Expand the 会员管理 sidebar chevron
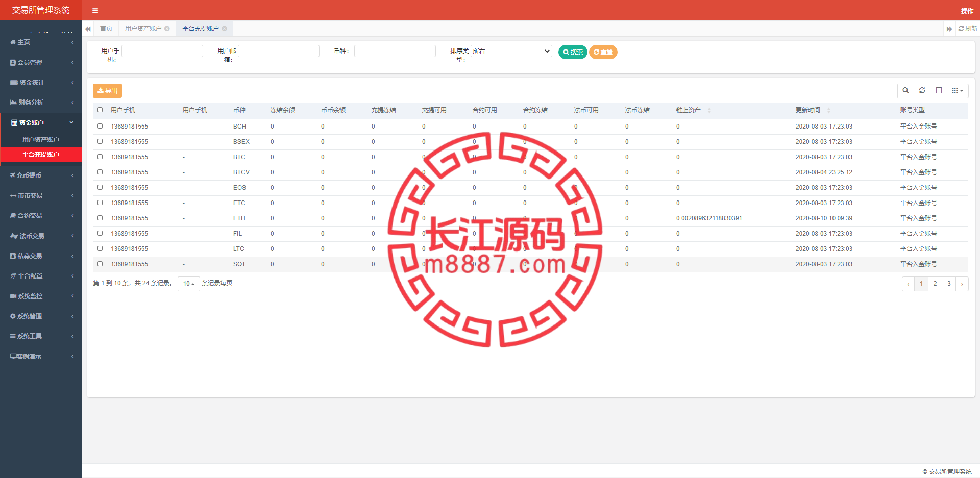The height and width of the screenshot is (478, 980). click(x=72, y=63)
